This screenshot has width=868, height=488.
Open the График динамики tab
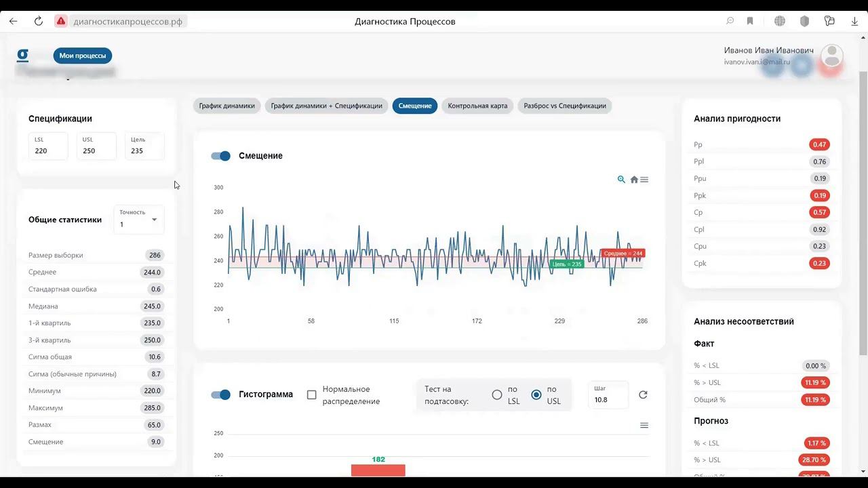coord(226,106)
